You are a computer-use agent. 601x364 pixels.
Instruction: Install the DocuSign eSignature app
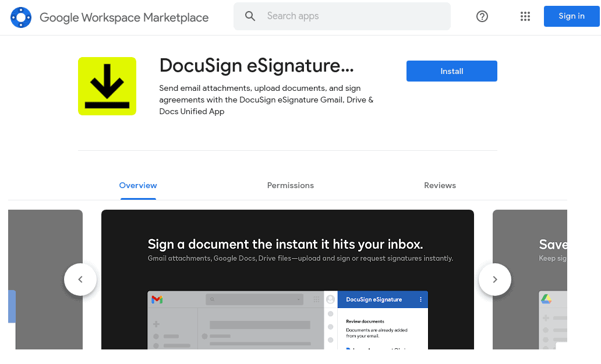pyautogui.click(x=451, y=71)
